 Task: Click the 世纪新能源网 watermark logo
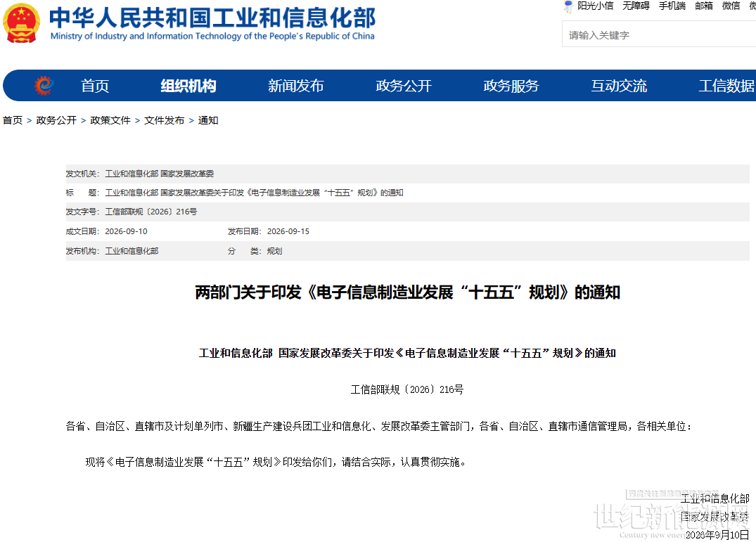coord(671,515)
